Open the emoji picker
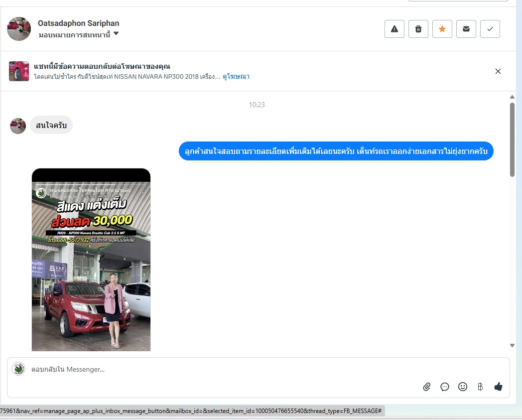Image resolution: width=522 pixels, height=420 pixels. pyautogui.click(x=463, y=387)
